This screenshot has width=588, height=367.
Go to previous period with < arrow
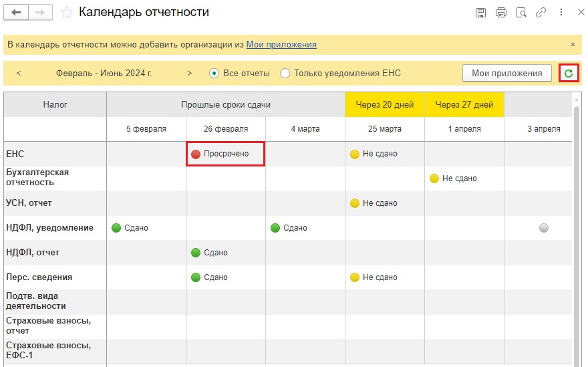tap(19, 73)
